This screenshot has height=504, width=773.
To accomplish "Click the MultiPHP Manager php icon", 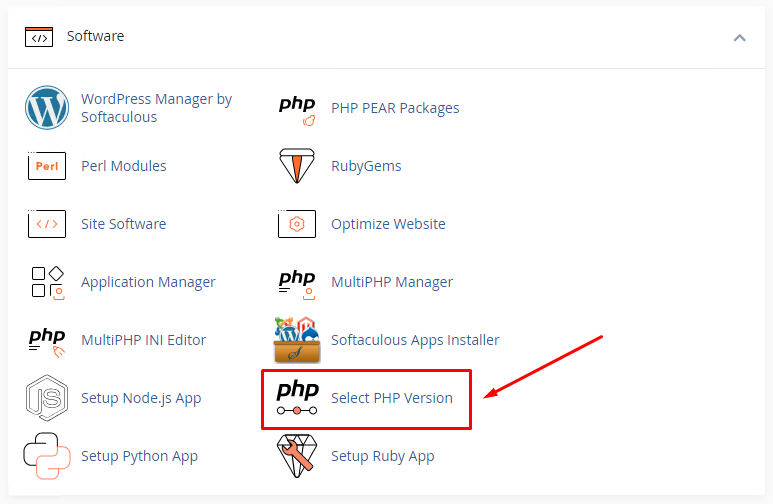I will [297, 285].
